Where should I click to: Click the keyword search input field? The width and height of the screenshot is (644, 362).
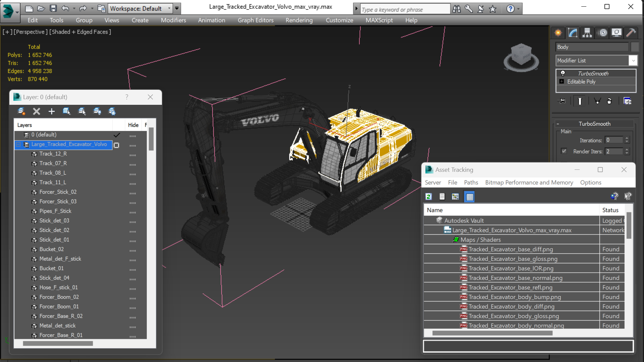click(x=405, y=9)
